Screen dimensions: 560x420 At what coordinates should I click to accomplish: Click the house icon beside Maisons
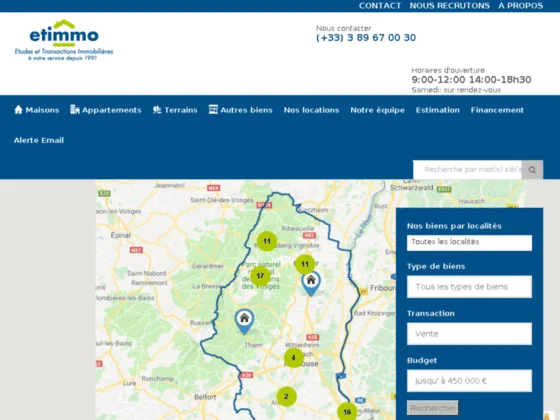coord(18,110)
